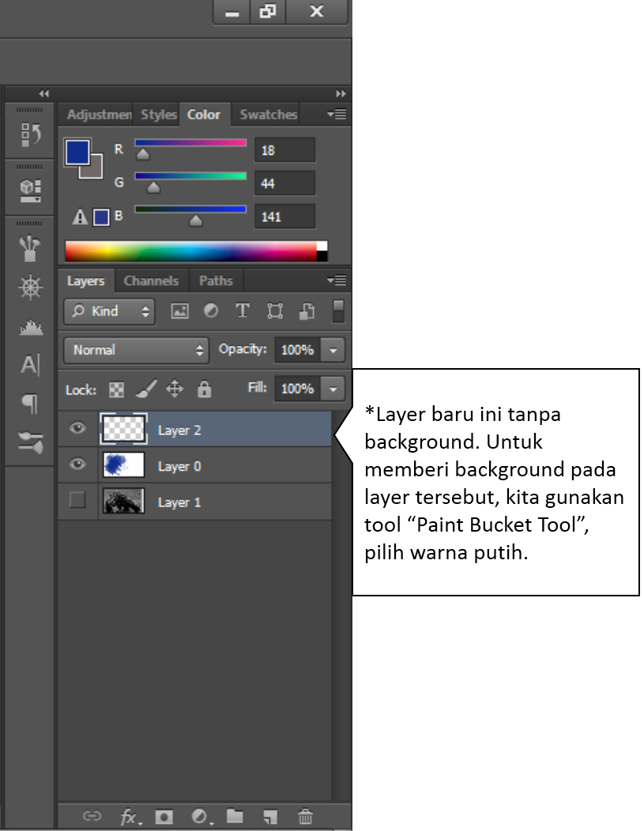Open the blend mode dropdown showing Normal
644x831 pixels.
coord(135,350)
